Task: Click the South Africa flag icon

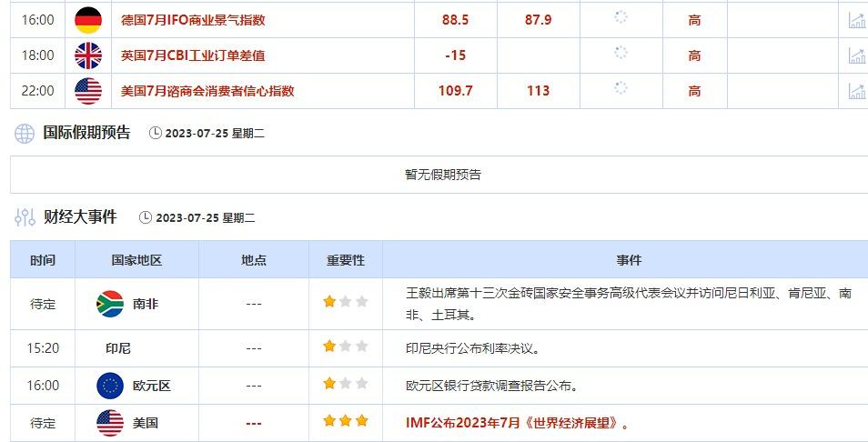Action: (x=110, y=304)
